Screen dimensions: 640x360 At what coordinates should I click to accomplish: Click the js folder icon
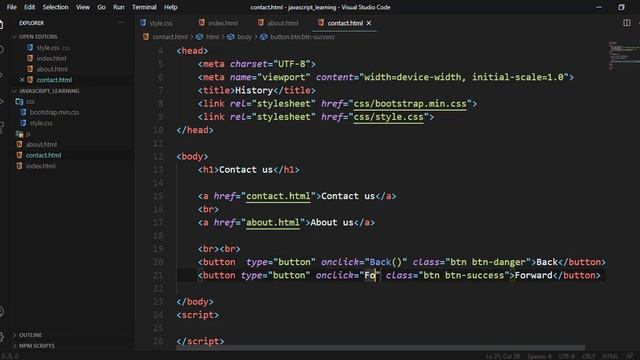19,134
